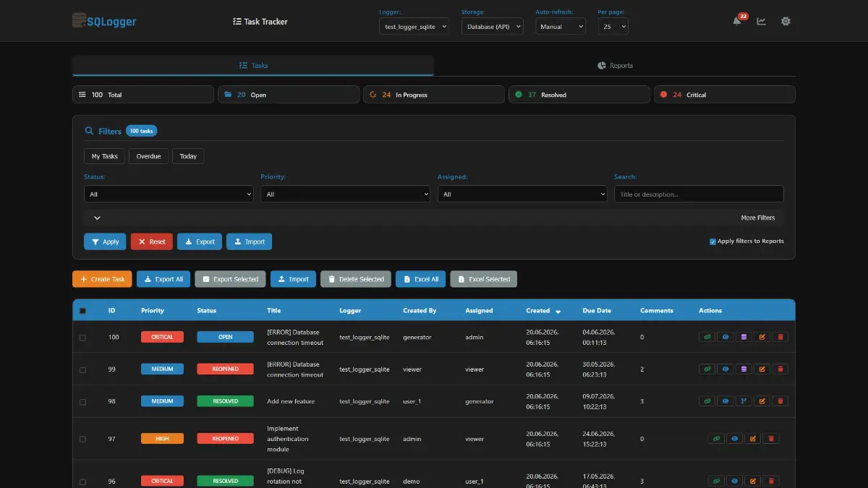868x488 pixels.
Task: View task 98 with the eye icon
Action: pyautogui.click(x=726, y=401)
